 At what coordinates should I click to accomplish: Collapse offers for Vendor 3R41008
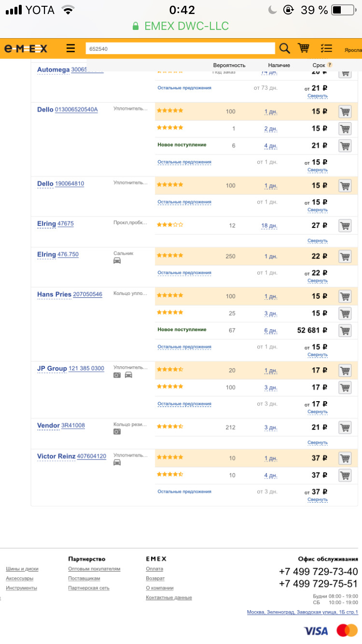coord(318,442)
